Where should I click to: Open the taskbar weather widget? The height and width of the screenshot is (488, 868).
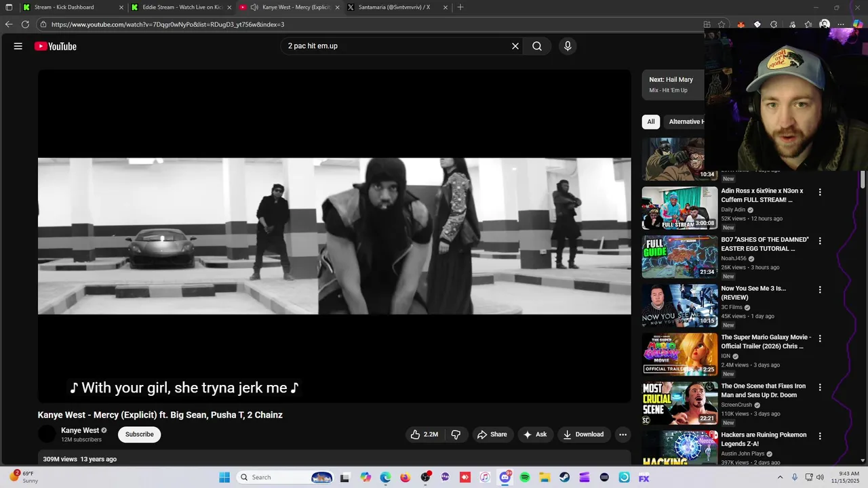(24, 477)
